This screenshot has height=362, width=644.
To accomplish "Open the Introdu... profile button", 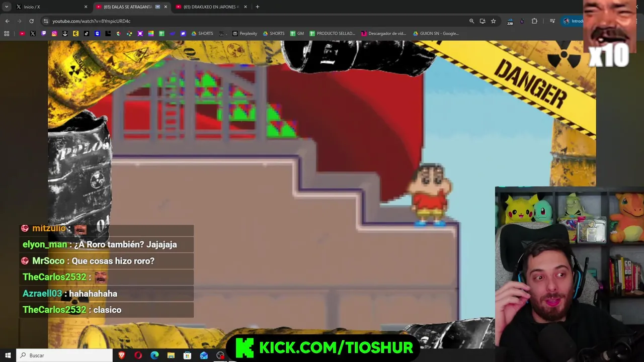I will [573, 21].
